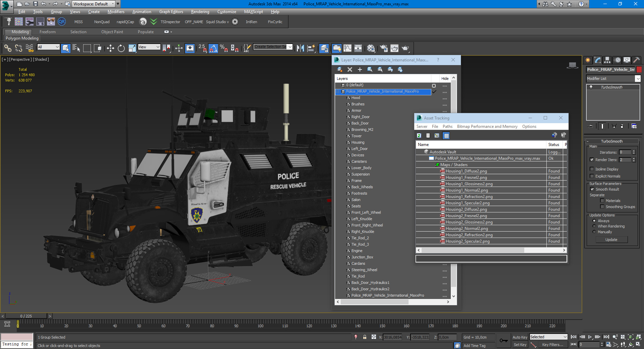The height and width of the screenshot is (349, 644).
Task: Click Delete layer X icon in Layer dialog
Action: pos(350,69)
